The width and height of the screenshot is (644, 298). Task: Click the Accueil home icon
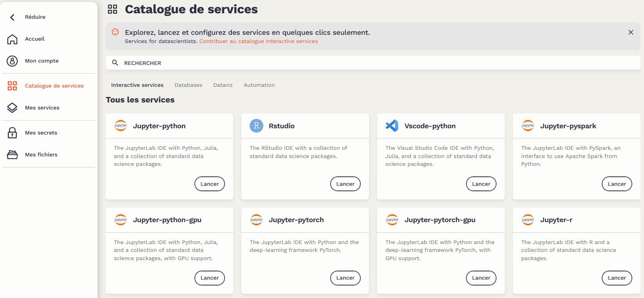click(13, 39)
